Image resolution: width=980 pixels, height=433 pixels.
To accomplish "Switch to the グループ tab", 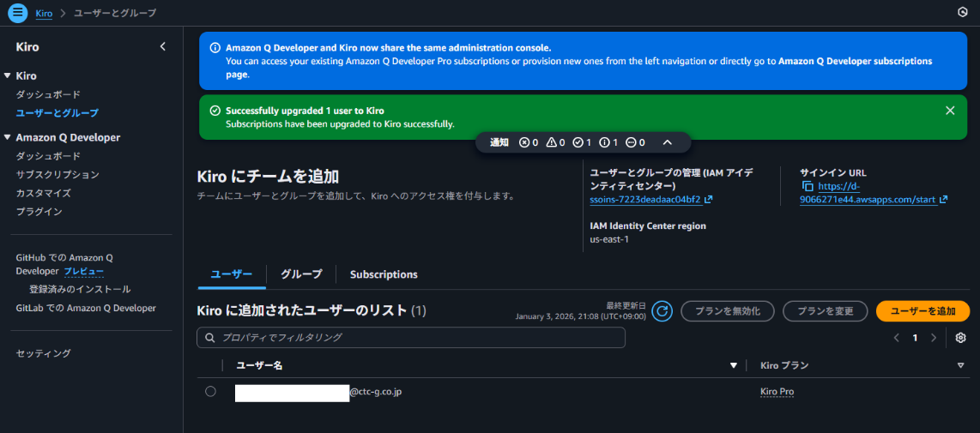I will click(301, 274).
